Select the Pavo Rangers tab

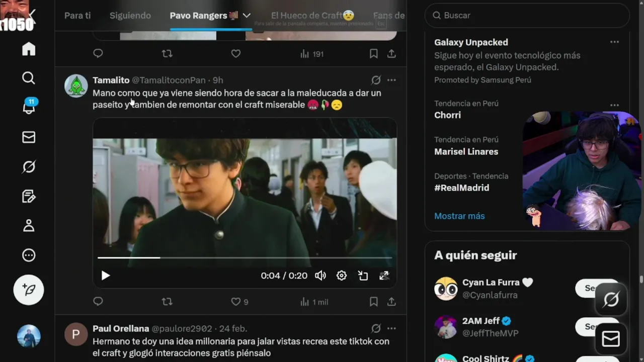pos(204,16)
